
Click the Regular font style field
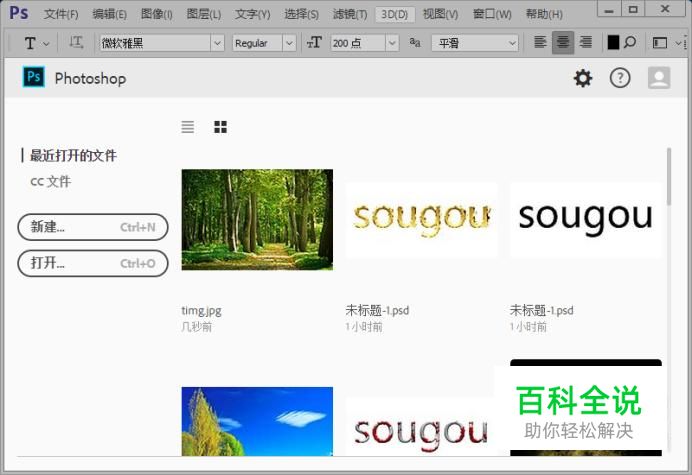(257, 43)
